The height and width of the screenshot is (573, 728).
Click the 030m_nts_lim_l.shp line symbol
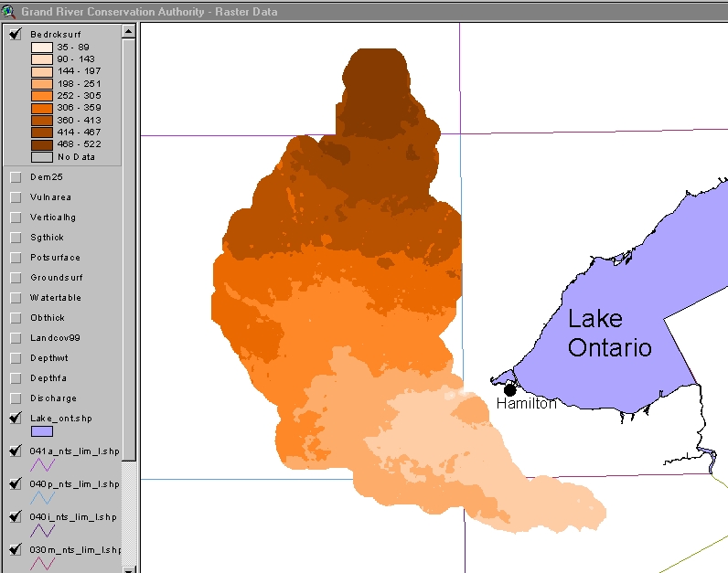43,563
